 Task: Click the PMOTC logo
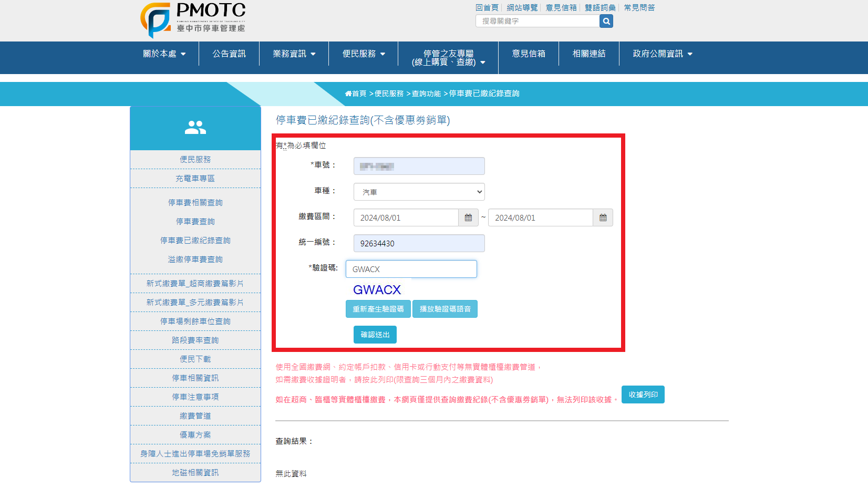point(193,20)
